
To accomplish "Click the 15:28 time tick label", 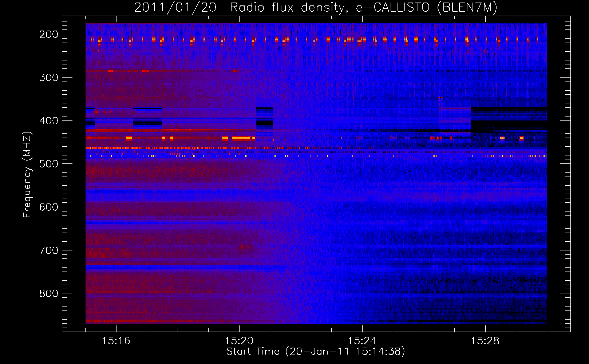I will 485,341.
